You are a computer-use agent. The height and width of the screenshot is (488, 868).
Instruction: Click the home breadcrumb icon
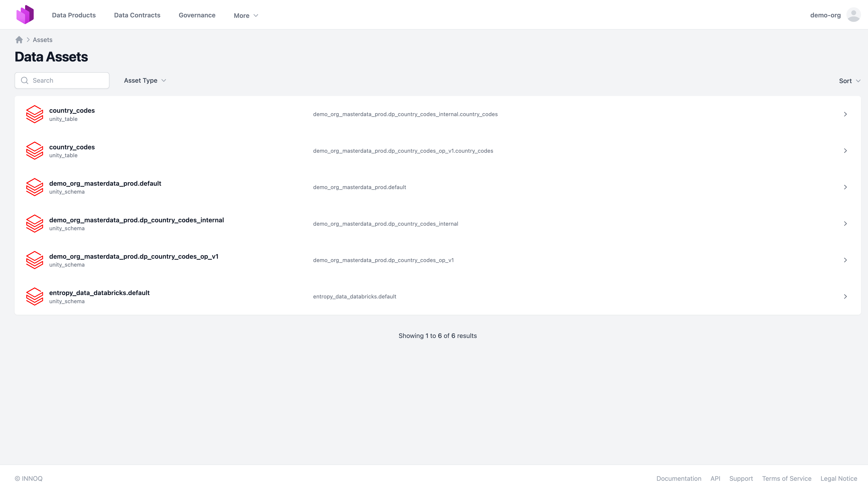[19, 40]
